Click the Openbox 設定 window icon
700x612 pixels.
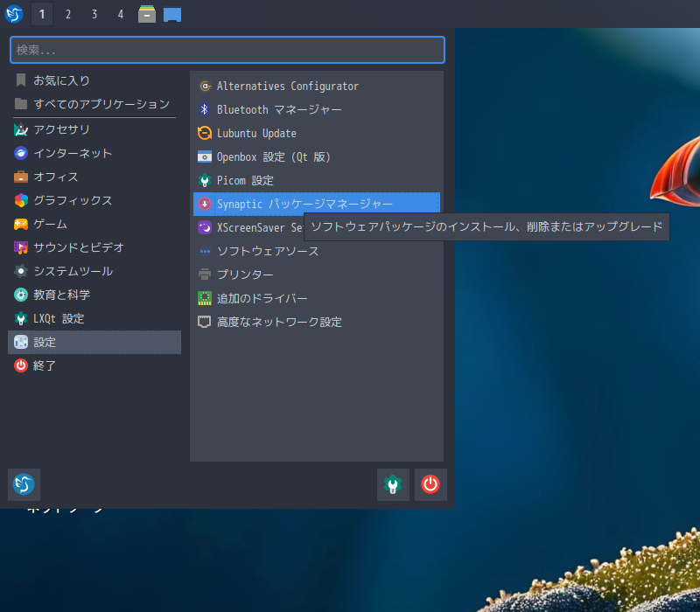205,157
